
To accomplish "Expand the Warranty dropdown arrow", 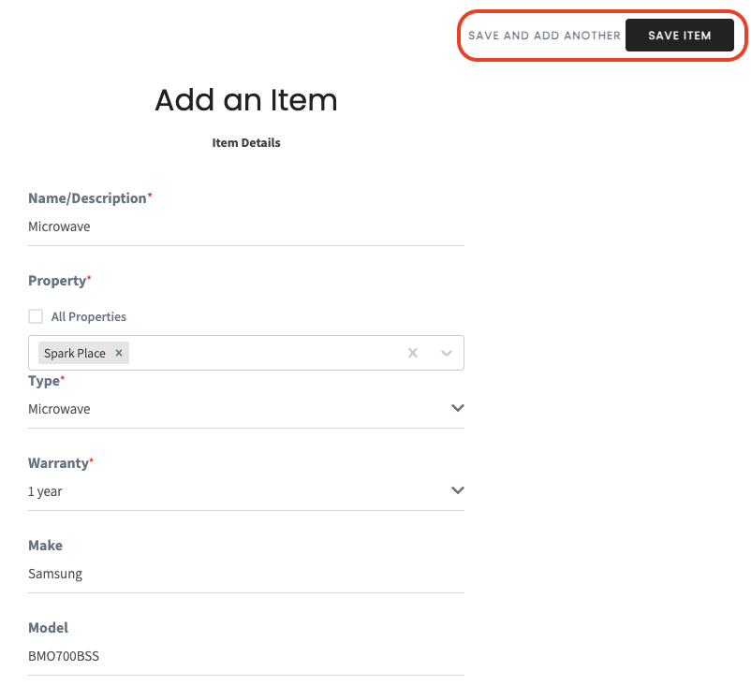I will tap(457, 490).
